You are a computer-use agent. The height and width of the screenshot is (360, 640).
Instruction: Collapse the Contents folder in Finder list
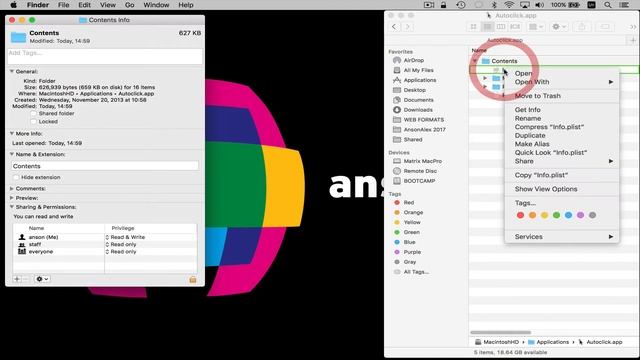(475, 61)
